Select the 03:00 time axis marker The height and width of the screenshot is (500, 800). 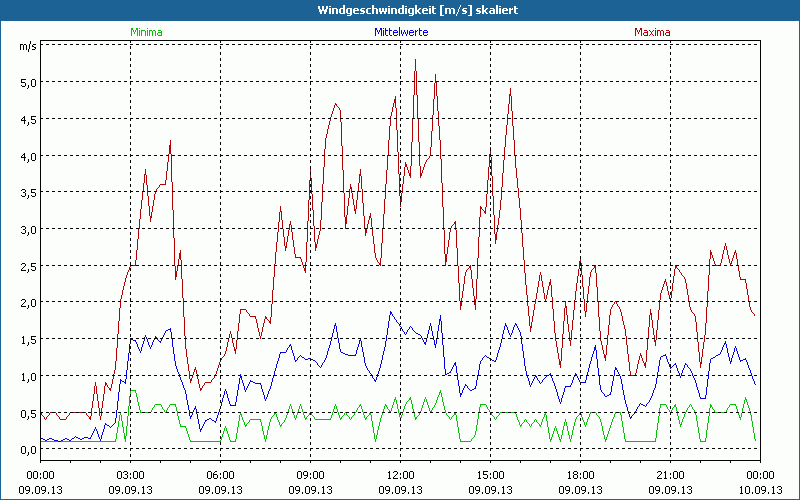(x=130, y=475)
